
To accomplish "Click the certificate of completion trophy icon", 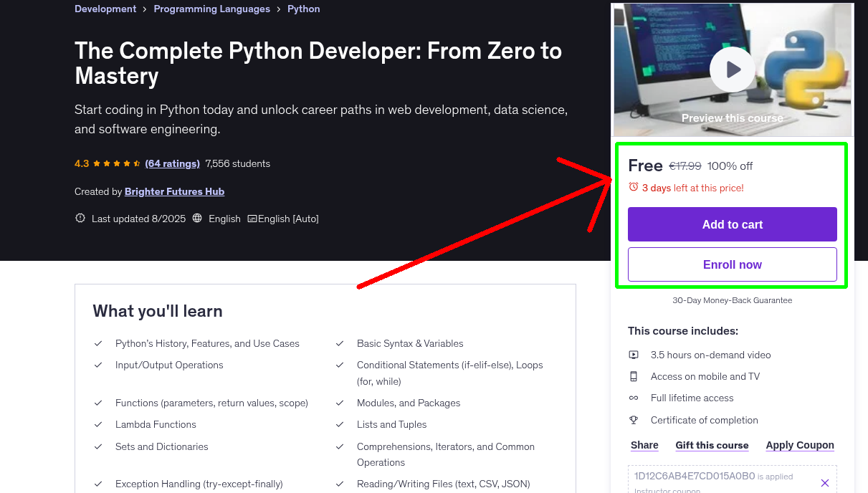I will [634, 419].
